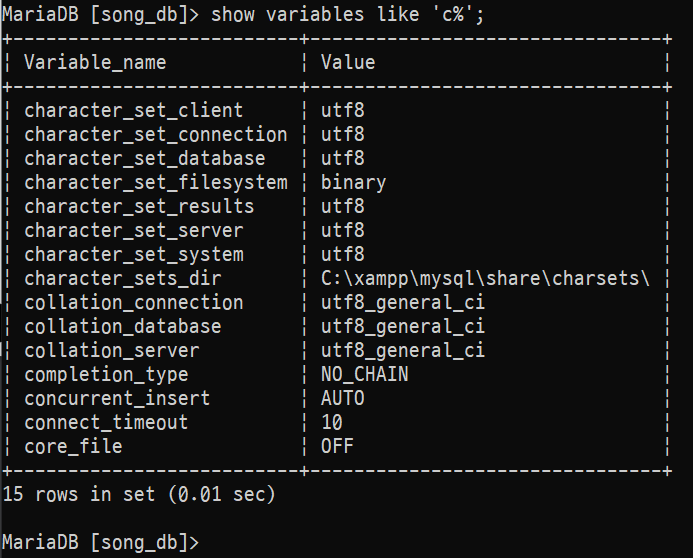Click the character_set_server variable name
Viewport: 693px width, 558px height.
pyautogui.click(x=133, y=230)
